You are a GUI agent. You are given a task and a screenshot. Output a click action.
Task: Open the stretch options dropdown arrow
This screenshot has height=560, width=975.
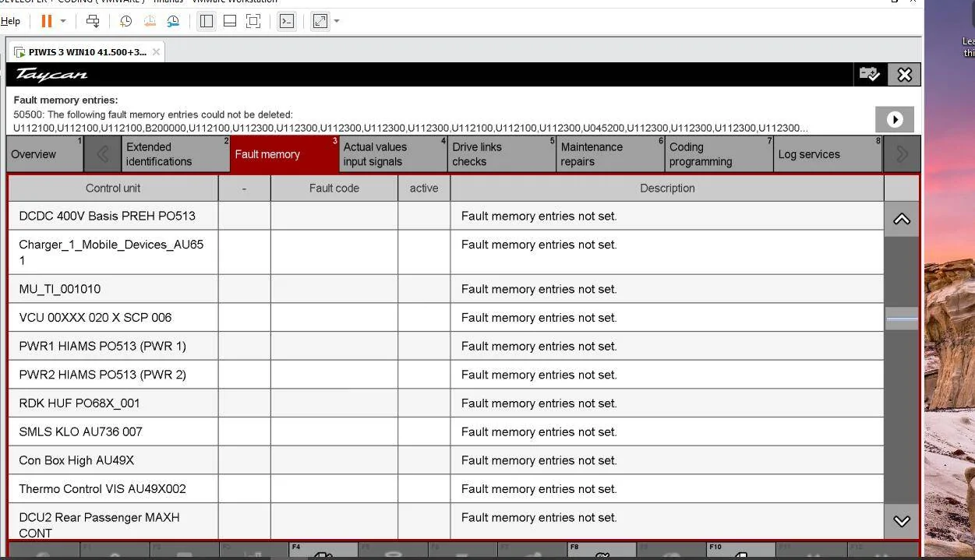pyautogui.click(x=337, y=21)
